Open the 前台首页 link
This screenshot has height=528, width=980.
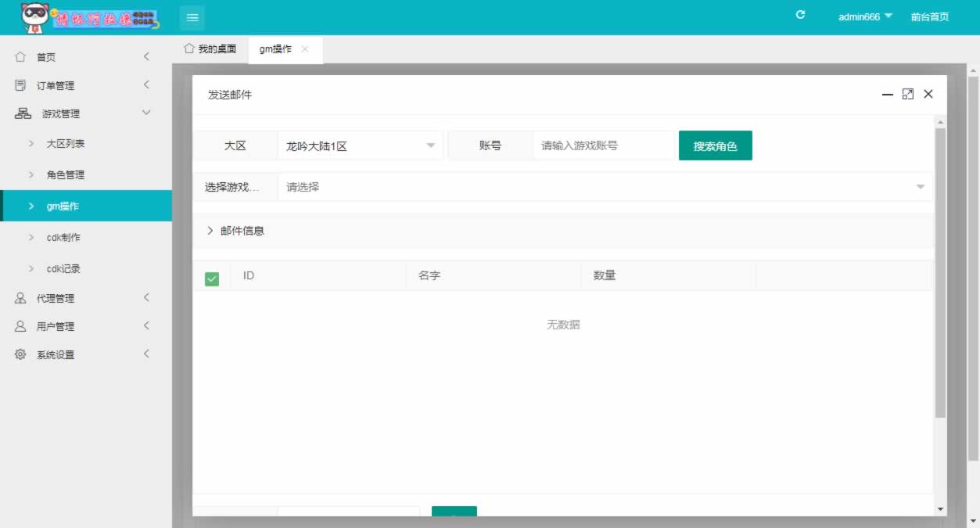pyautogui.click(x=930, y=17)
